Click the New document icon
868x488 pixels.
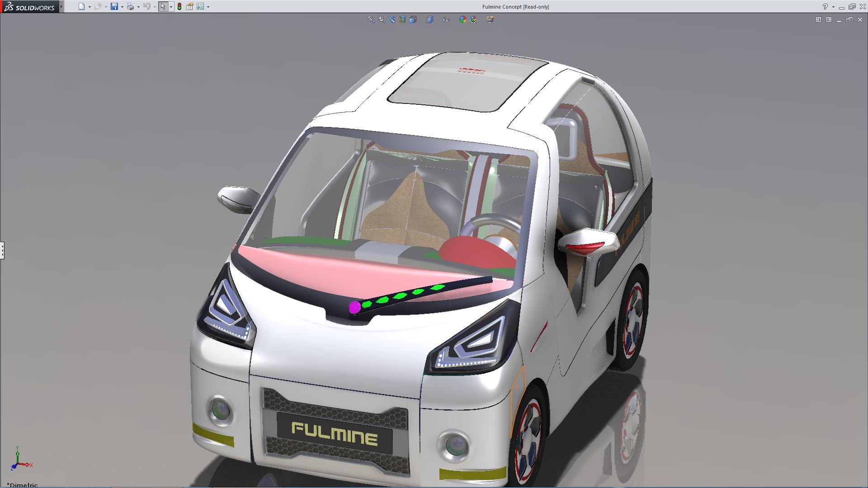pos(81,6)
